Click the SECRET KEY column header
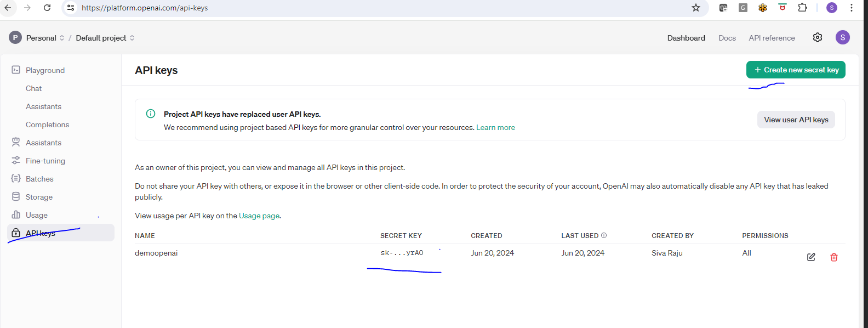The height and width of the screenshot is (328, 868). pyautogui.click(x=401, y=235)
